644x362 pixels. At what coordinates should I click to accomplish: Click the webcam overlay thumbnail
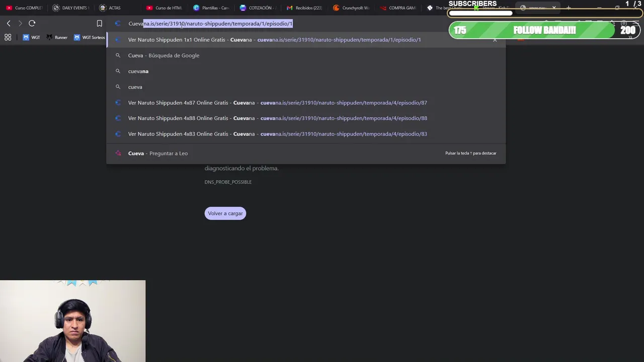pos(72,321)
